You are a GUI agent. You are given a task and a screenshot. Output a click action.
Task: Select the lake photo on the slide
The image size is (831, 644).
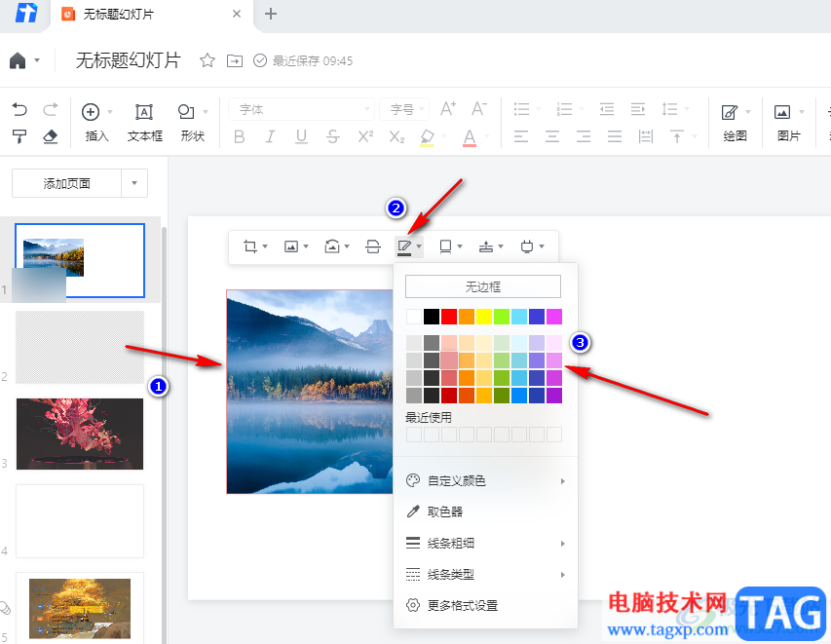pyautogui.click(x=310, y=391)
